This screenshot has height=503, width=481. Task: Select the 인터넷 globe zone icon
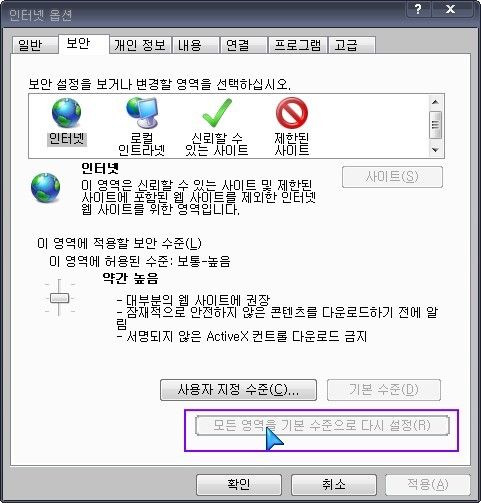(66, 113)
